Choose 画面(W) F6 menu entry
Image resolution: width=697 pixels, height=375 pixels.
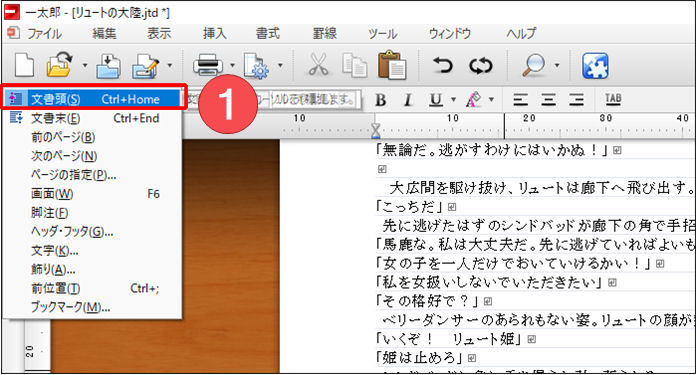click(93, 194)
